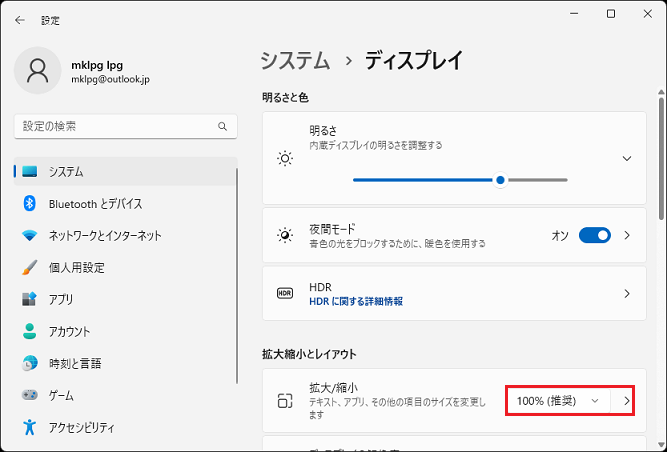Expand the 明るさ brightness section chevron
This screenshot has height=452, width=667.
coord(627,158)
